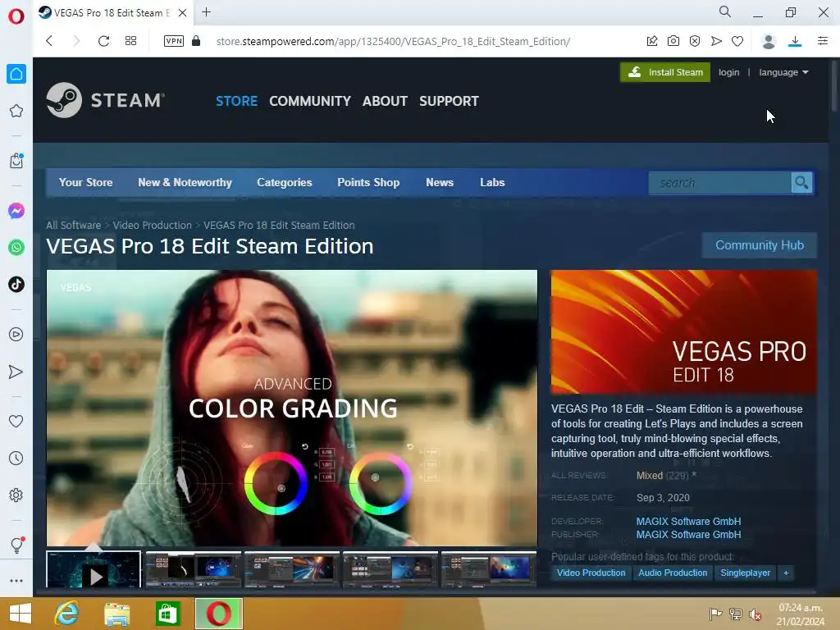Screen dimensions: 840x630
Task: Add page to bookmarks heart in toolbar
Action: (x=737, y=41)
